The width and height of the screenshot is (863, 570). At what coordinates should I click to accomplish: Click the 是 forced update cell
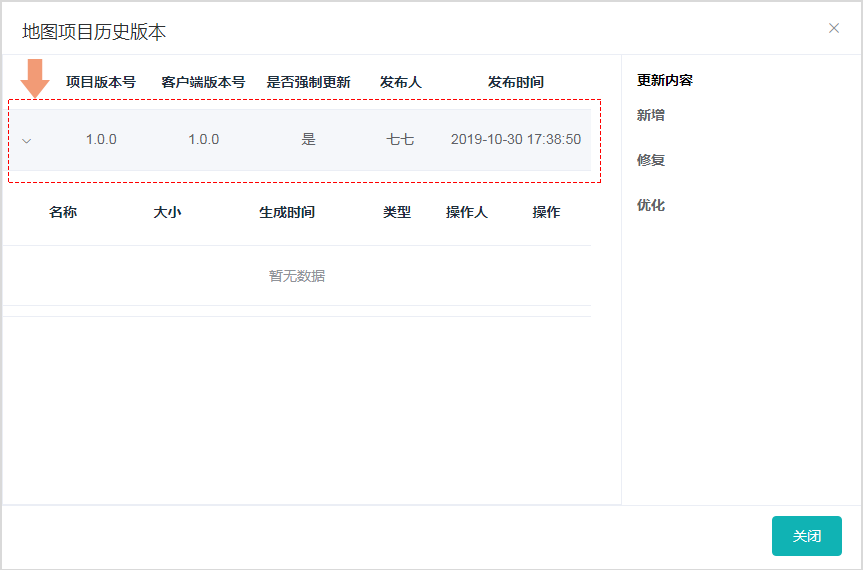[x=308, y=139]
